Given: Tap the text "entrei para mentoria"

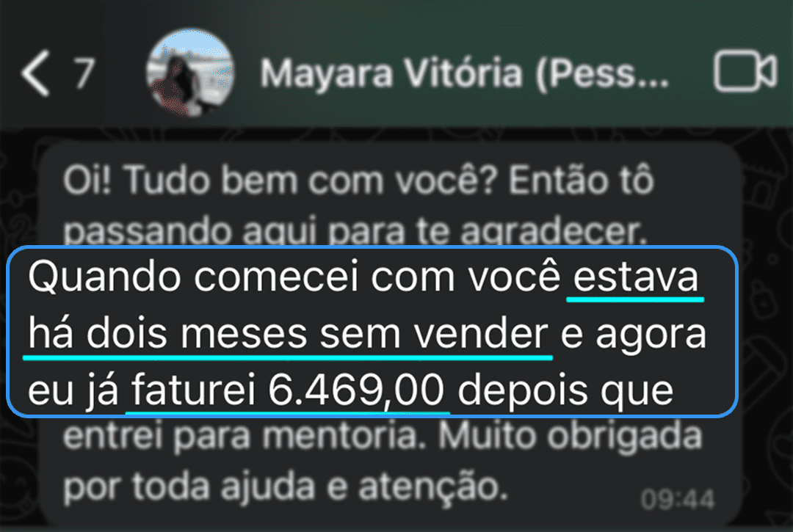Looking at the screenshot, I should point(244,435).
